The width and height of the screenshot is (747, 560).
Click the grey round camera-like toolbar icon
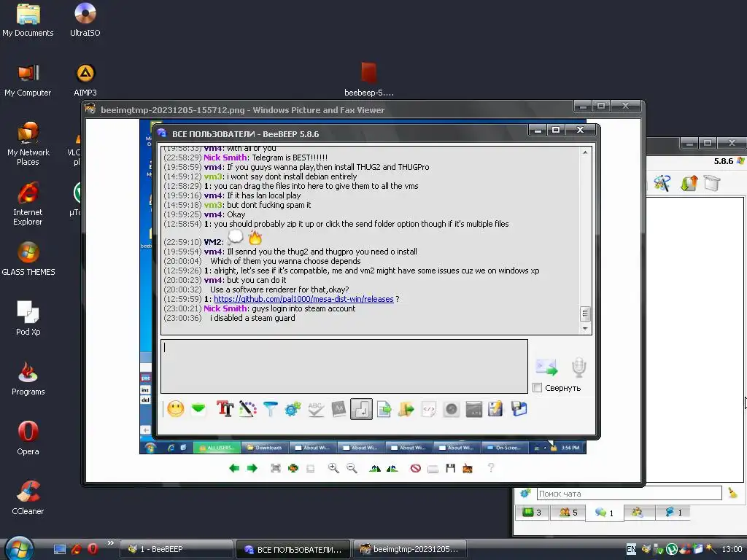coord(451,409)
